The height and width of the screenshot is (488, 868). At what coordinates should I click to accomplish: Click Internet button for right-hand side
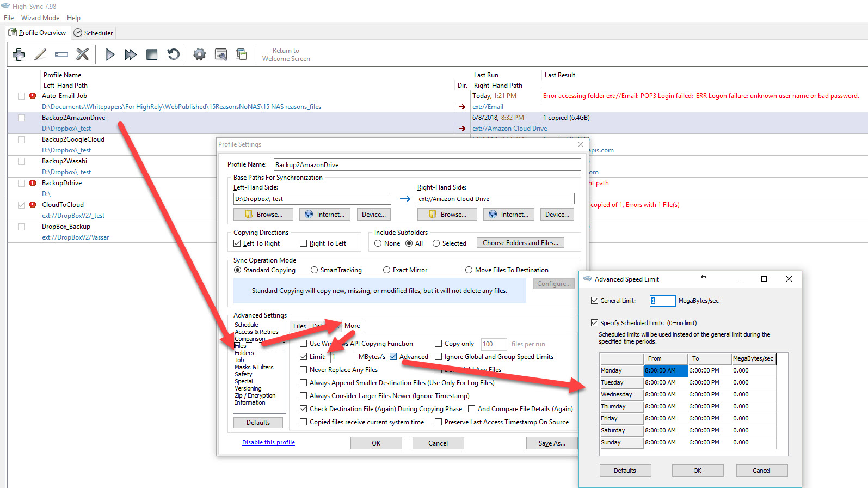coord(508,215)
